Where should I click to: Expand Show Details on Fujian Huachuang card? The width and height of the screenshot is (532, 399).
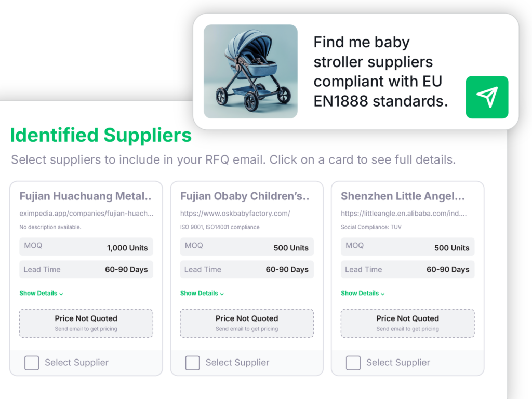point(41,294)
